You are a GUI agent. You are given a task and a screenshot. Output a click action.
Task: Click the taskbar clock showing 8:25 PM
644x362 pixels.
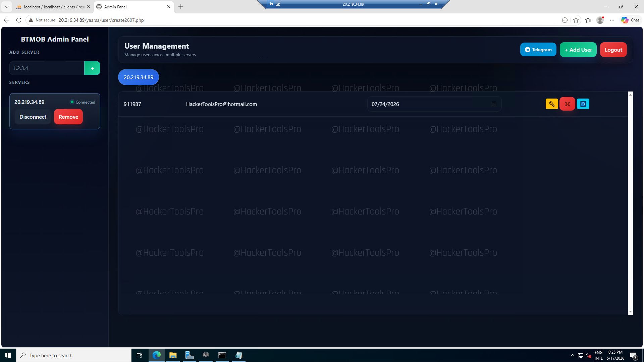tap(615, 355)
